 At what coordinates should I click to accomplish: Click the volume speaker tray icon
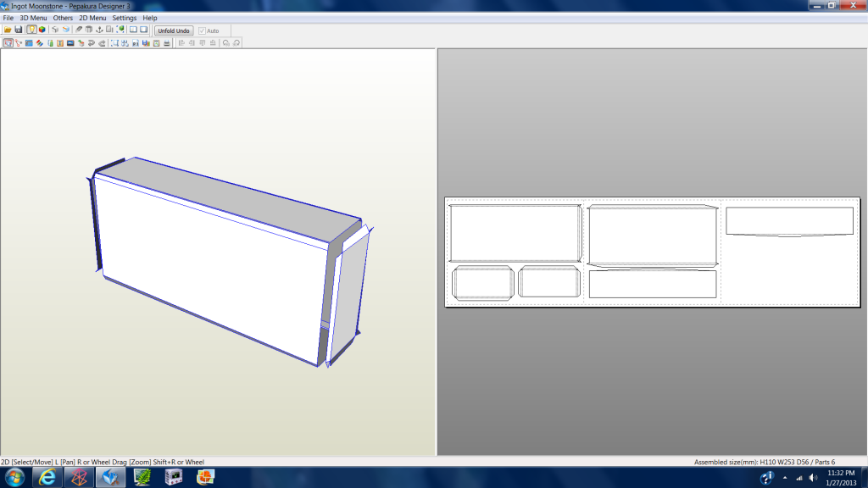(x=813, y=478)
